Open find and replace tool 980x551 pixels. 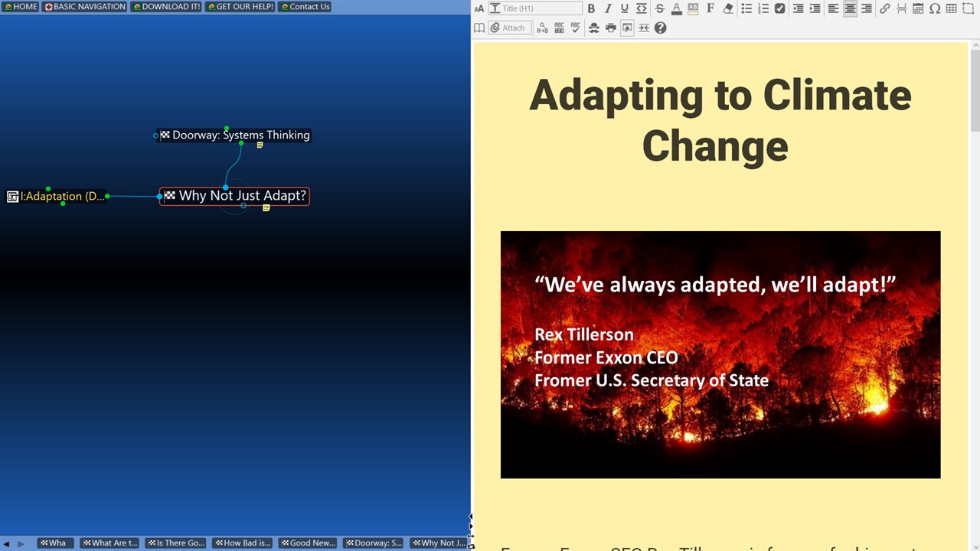(x=542, y=28)
